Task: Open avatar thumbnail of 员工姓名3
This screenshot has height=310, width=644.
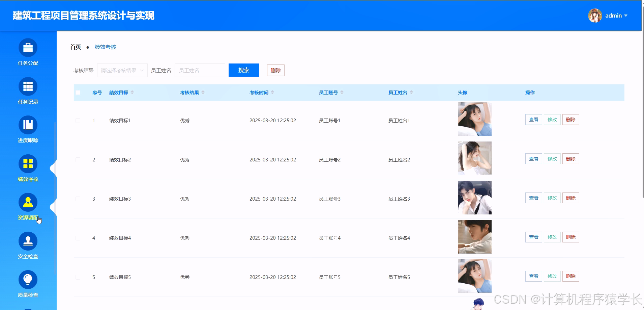Action: 475,198
